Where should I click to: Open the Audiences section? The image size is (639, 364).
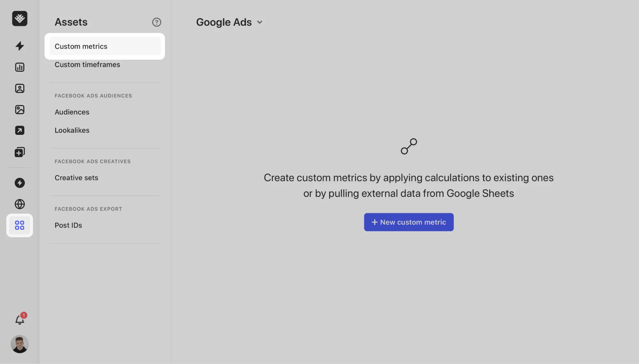pyautogui.click(x=72, y=112)
